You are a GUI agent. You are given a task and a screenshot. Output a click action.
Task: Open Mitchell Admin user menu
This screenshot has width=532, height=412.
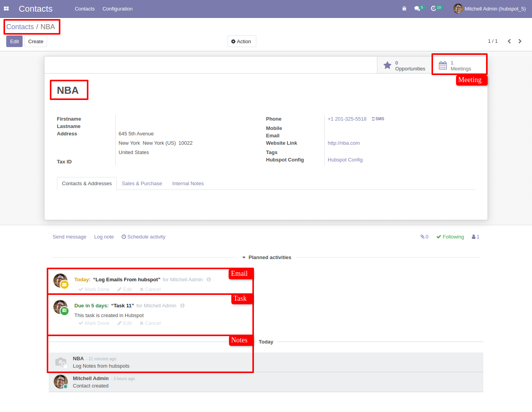click(490, 9)
